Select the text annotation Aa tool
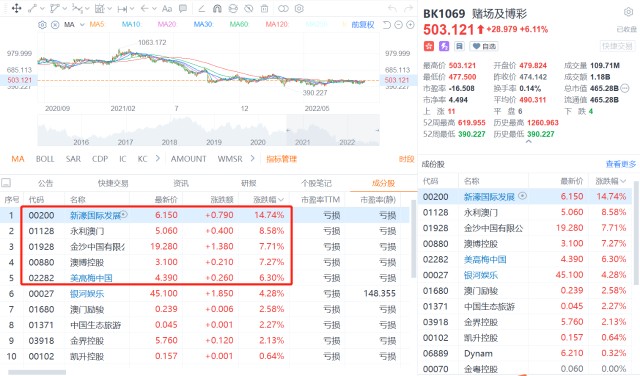The image size is (640, 376). coord(167,9)
